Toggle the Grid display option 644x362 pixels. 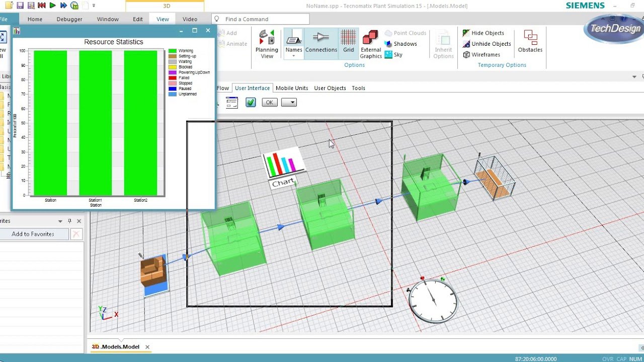point(349,41)
